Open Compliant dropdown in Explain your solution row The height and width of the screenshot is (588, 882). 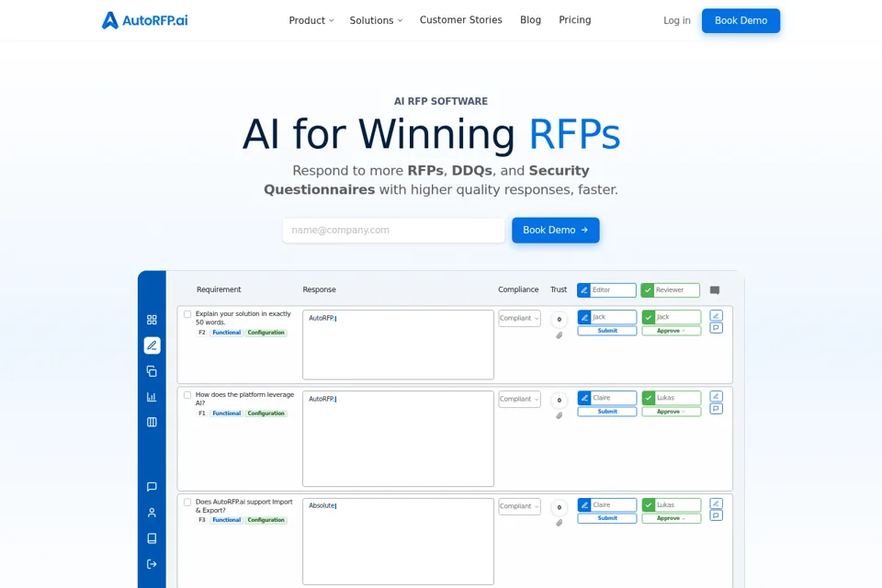[x=519, y=319]
